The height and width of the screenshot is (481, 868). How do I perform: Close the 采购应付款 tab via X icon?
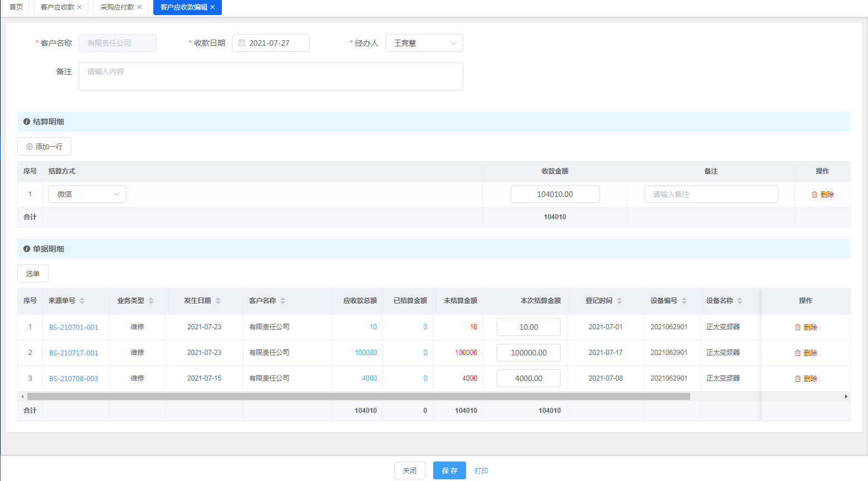139,7
